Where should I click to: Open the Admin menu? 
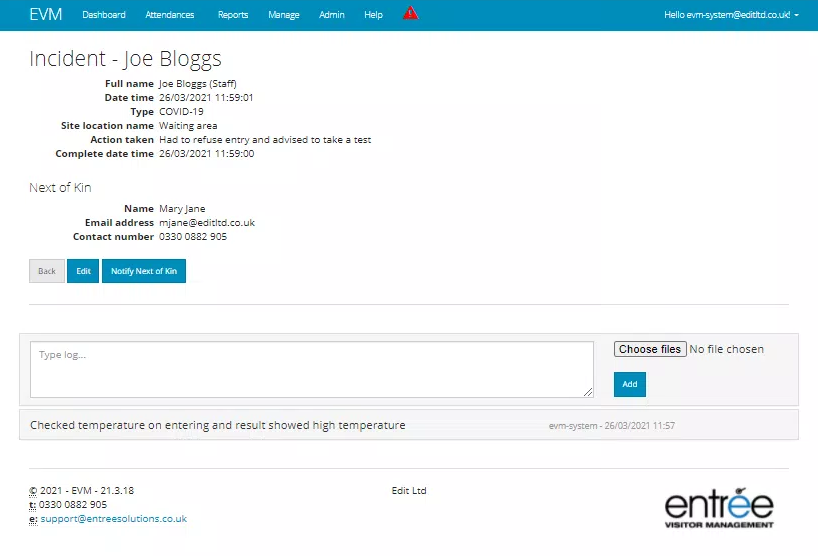tap(332, 15)
